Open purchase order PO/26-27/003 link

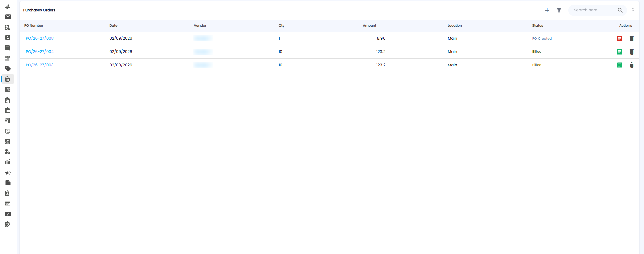40,65
